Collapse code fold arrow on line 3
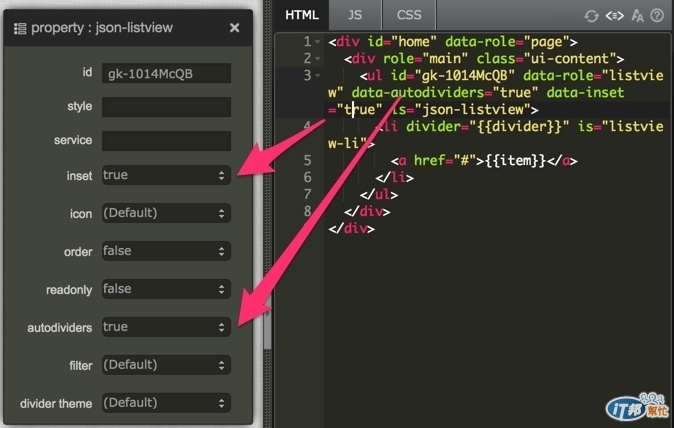 point(318,76)
